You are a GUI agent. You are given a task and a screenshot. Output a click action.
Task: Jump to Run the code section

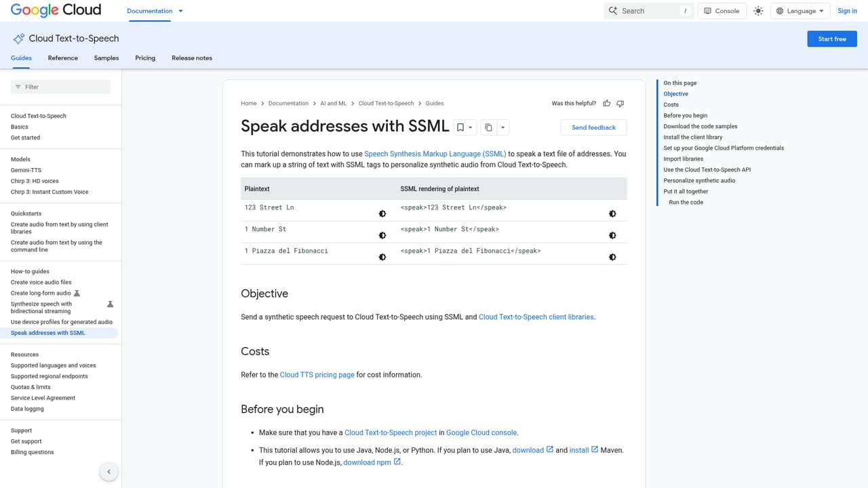click(x=686, y=202)
